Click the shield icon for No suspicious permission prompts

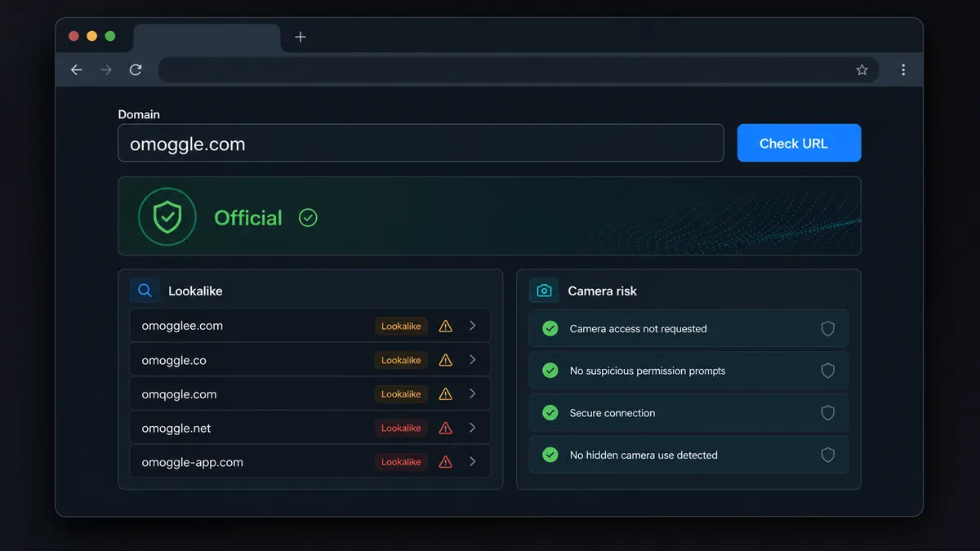827,371
